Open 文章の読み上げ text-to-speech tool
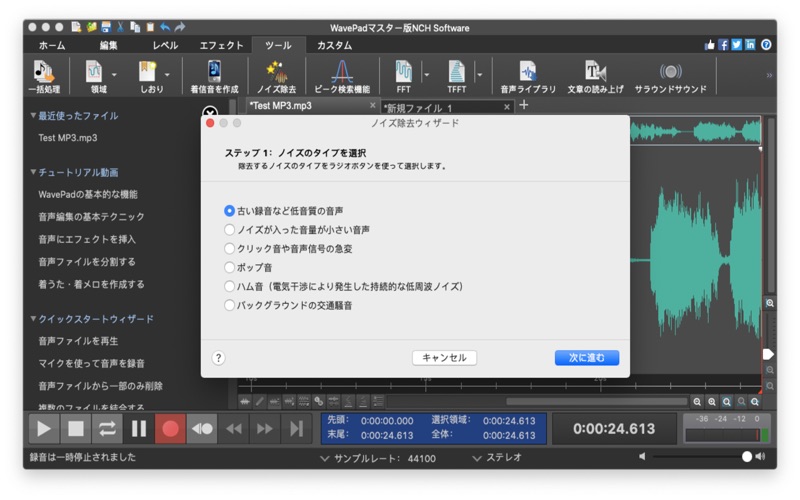This screenshot has width=800, height=500. (595, 76)
